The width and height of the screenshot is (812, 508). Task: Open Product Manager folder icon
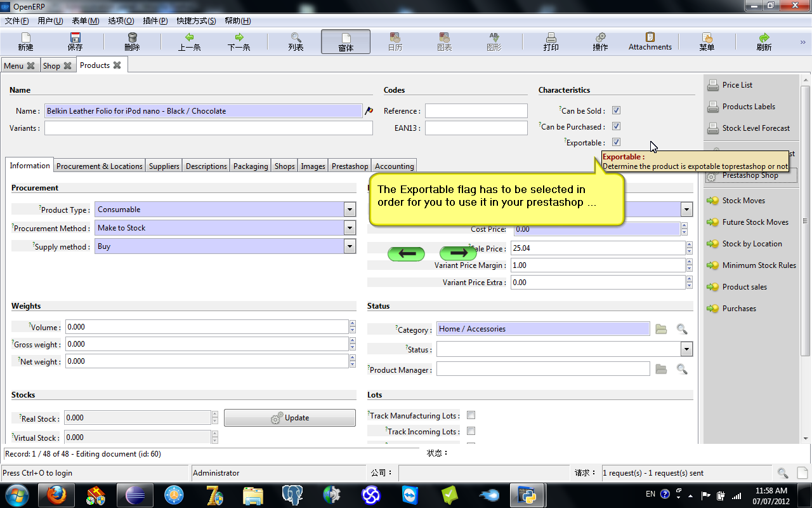661,369
